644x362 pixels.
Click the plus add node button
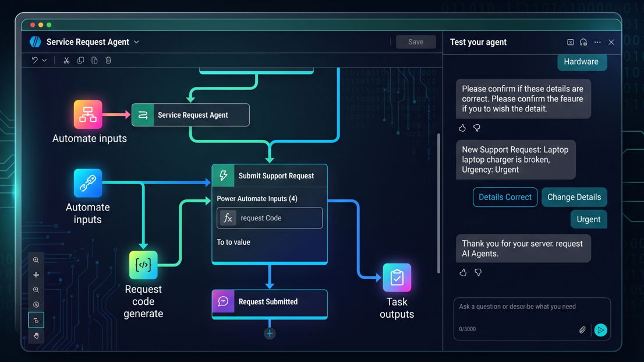tap(270, 333)
